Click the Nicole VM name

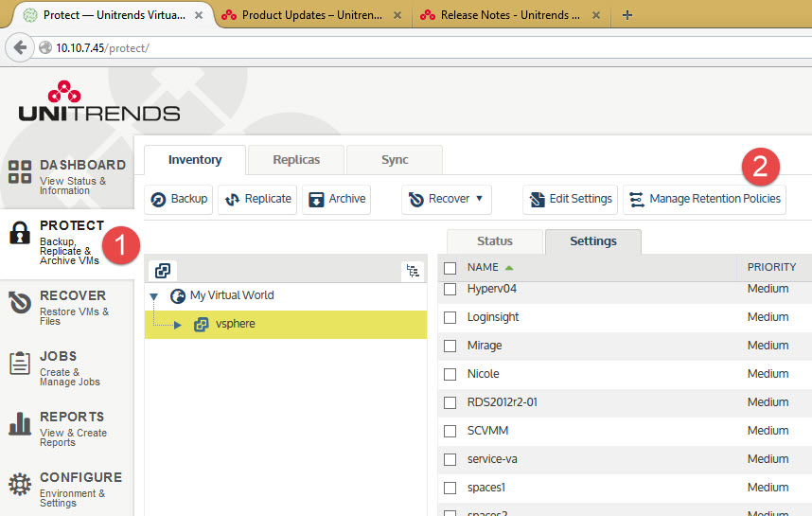pos(484,374)
